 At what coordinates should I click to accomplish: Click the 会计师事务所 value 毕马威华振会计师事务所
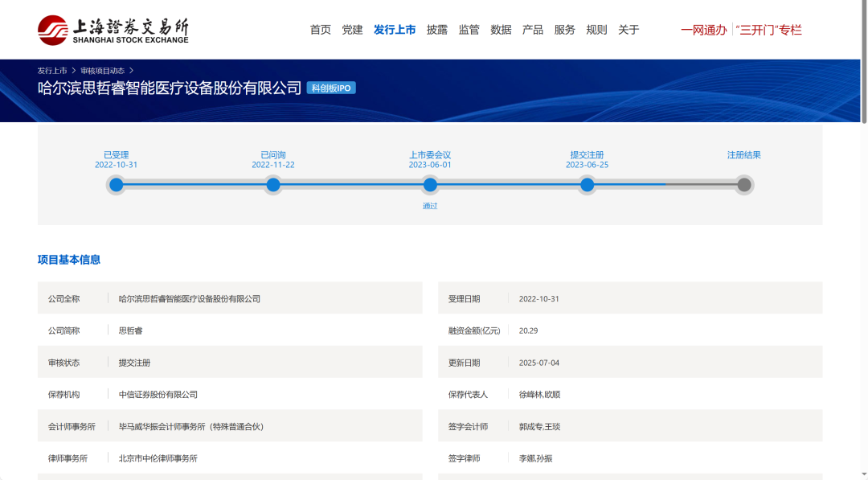(x=191, y=427)
